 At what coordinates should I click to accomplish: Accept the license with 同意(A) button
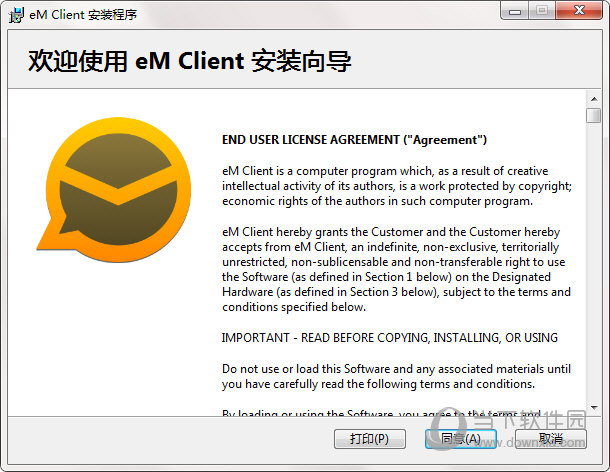coord(461,439)
